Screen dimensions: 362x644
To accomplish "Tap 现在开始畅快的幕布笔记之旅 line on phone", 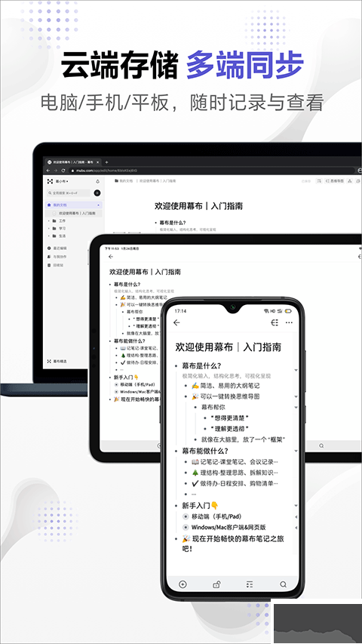I will tap(233, 544).
